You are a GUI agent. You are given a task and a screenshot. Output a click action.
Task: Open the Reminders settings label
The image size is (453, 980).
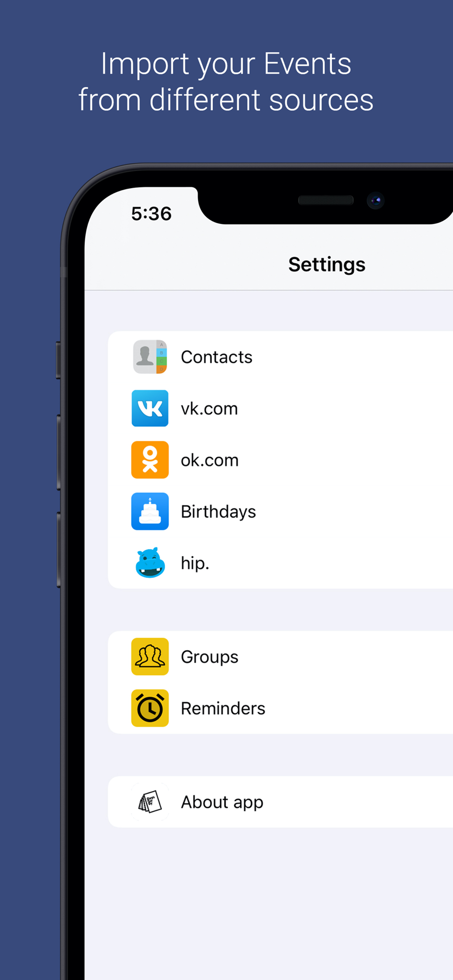coord(223,708)
